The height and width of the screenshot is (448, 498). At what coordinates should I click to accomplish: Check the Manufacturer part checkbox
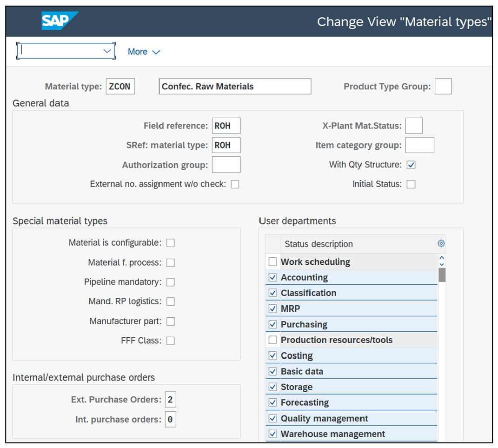[170, 321]
